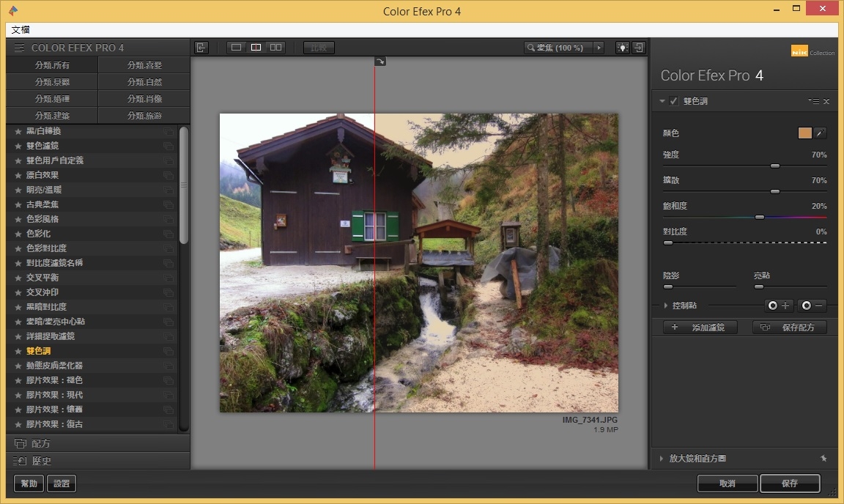
Task: Open presets icon for 交叉沖印 filter
Action: click(169, 292)
